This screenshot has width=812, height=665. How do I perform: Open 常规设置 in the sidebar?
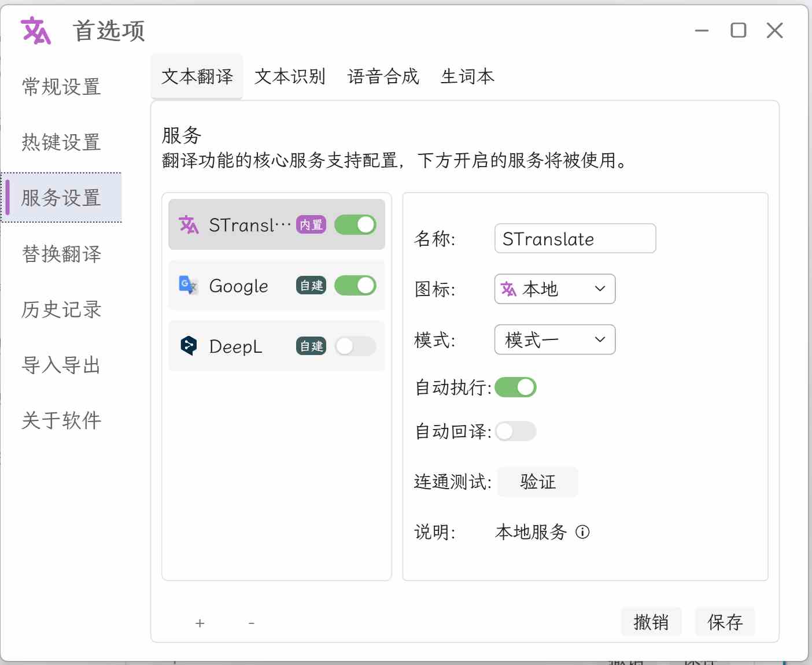coord(61,87)
